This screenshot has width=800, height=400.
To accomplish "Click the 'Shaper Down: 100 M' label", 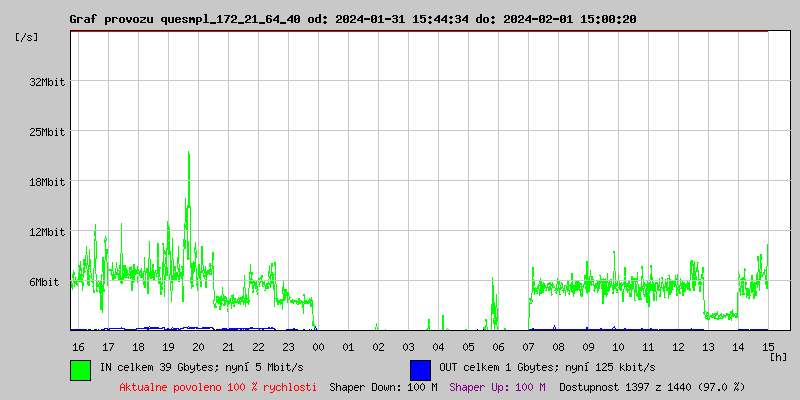I will (383, 387).
